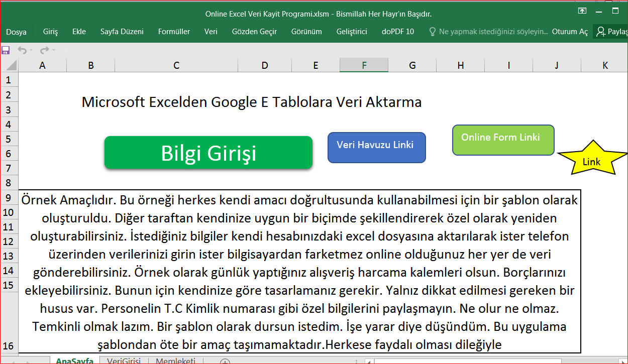Select column G header

pyautogui.click(x=412, y=65)
